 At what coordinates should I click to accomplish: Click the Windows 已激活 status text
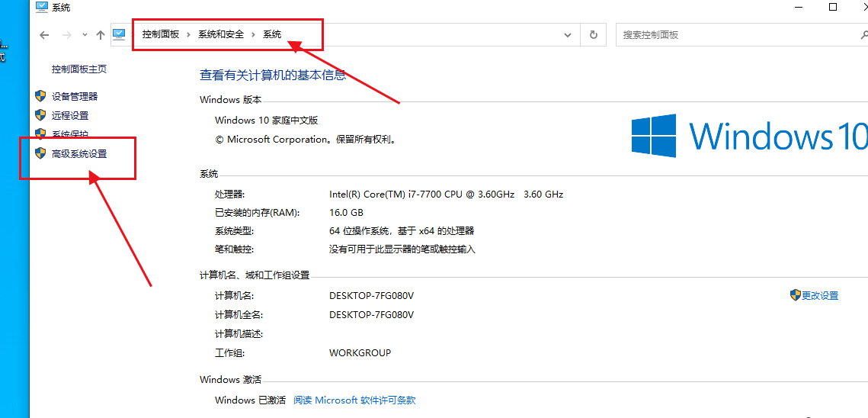click(250, 400)
